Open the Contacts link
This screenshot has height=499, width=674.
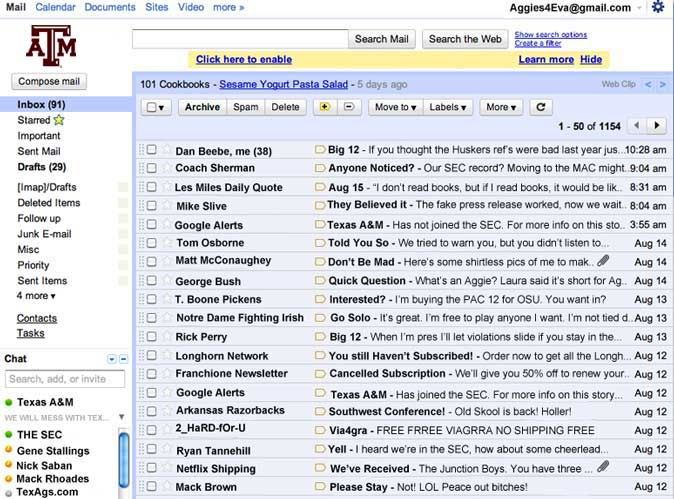click(x=37, y=318)
